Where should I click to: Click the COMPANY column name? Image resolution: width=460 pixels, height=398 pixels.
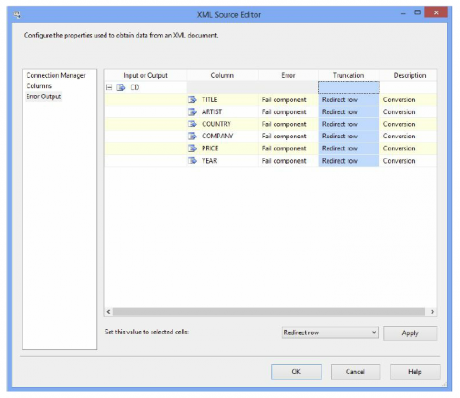[x=217, y=136]
